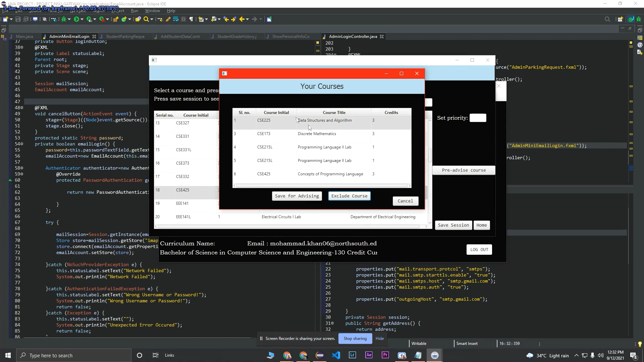Open Adobe Premiere Pro from taskbar
644x362 pixels.
coord(385,355)
